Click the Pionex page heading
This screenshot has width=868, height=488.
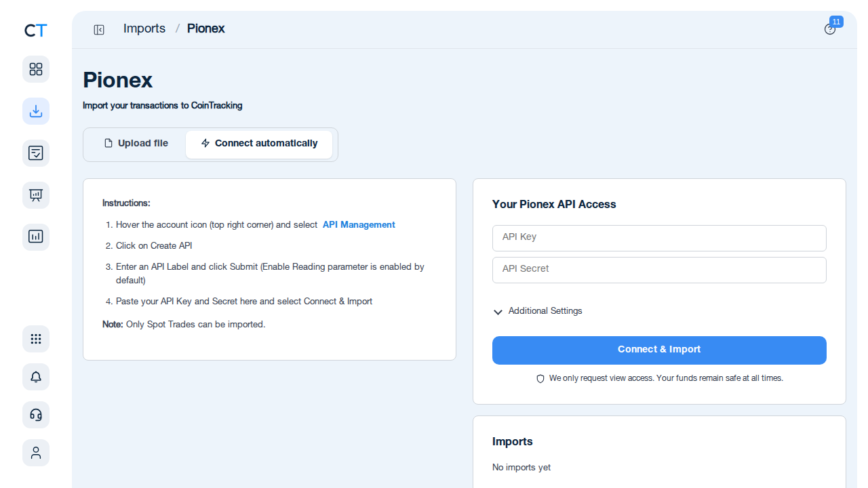click(118, 80)
